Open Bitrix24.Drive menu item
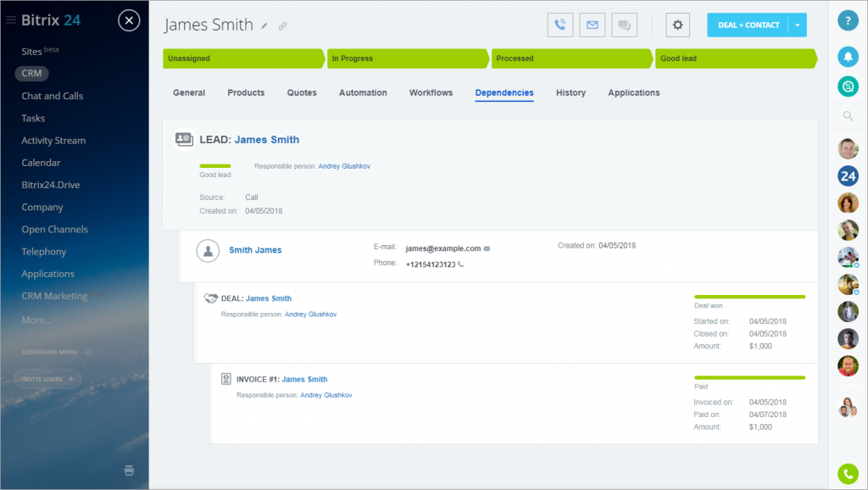Screen dimensions: 868x490 (x=50, y=185)
